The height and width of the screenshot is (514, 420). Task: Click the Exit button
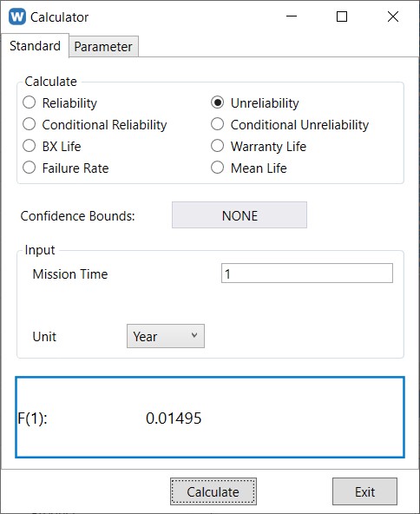pyautogui.click(x=364, y=491)
